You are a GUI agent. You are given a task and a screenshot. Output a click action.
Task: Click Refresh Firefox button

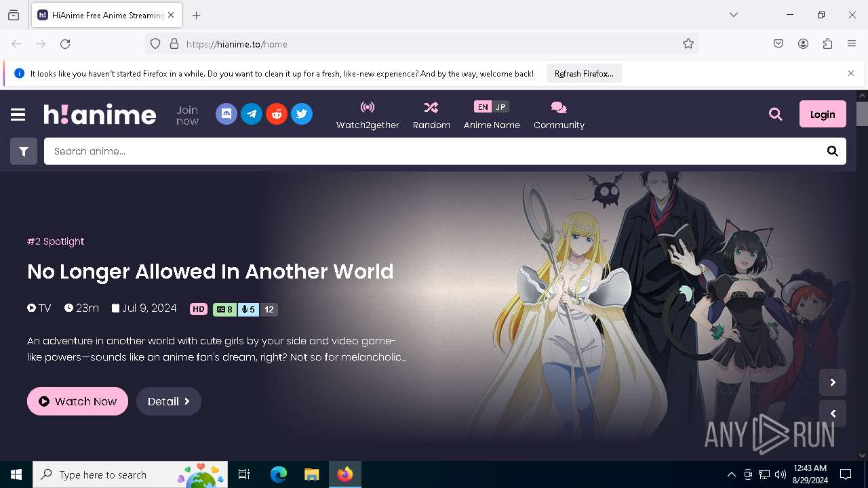pos(584,73)
